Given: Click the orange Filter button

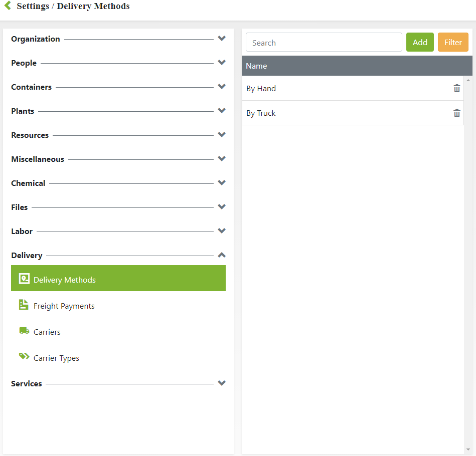Looking at the screenshot, I should tap(453, 43).
